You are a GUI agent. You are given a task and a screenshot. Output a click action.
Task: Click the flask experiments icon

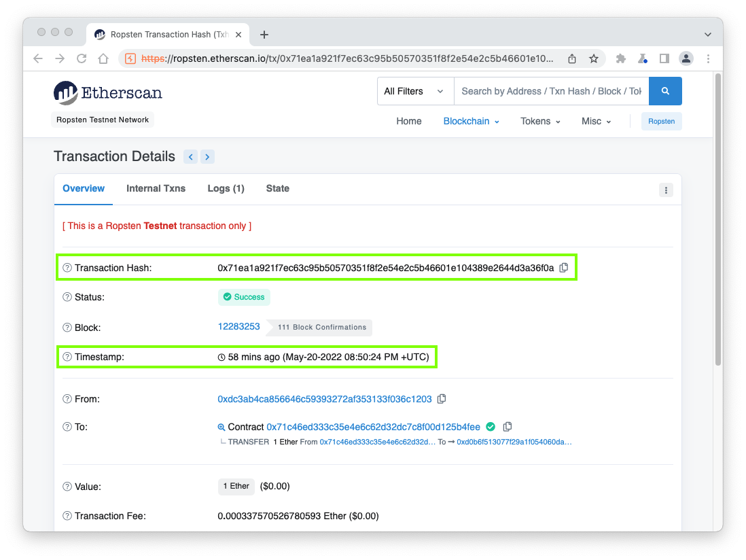tap(643, 58)
